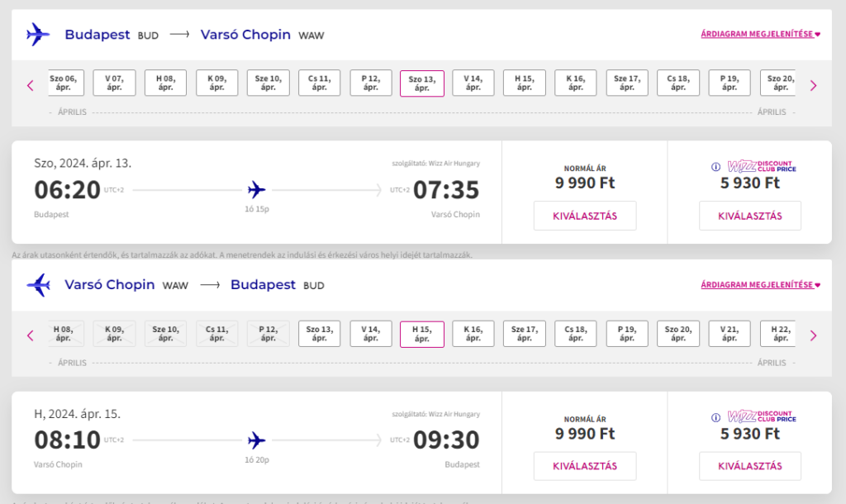
Task: Click the Wizz Discount Club Price logo on outbound flight
Action: 762,166
